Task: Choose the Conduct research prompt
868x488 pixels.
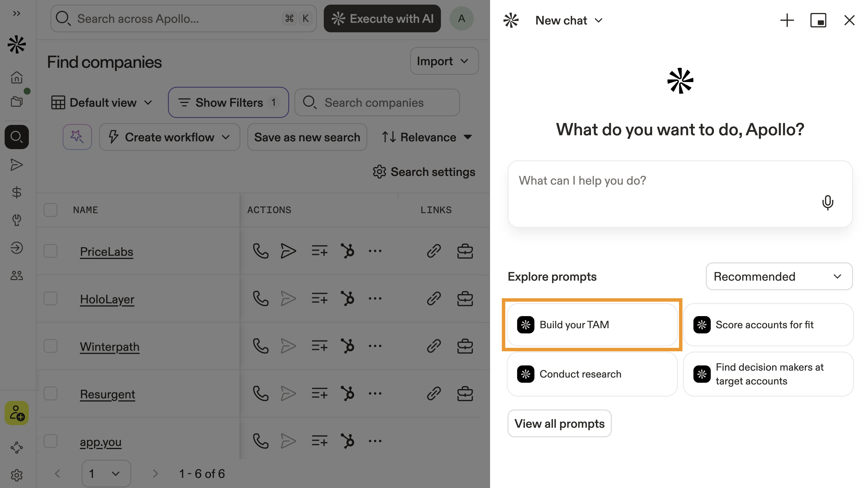Action: click(592, 374)
